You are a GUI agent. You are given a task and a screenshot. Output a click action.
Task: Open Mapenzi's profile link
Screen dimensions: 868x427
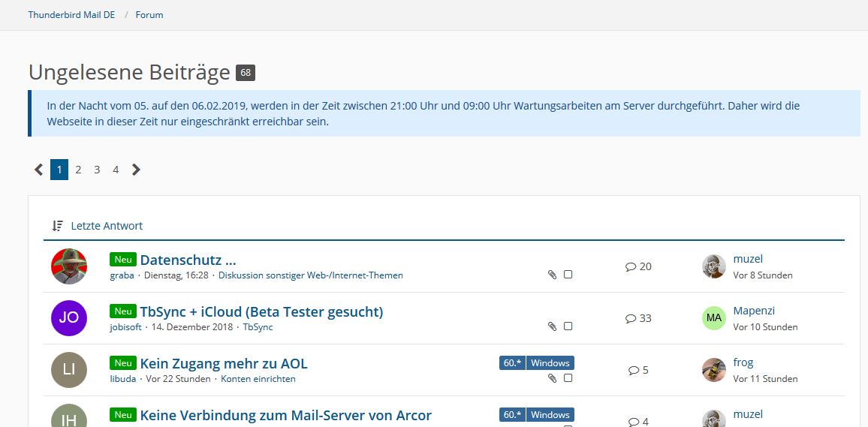(x=754, y=311)
